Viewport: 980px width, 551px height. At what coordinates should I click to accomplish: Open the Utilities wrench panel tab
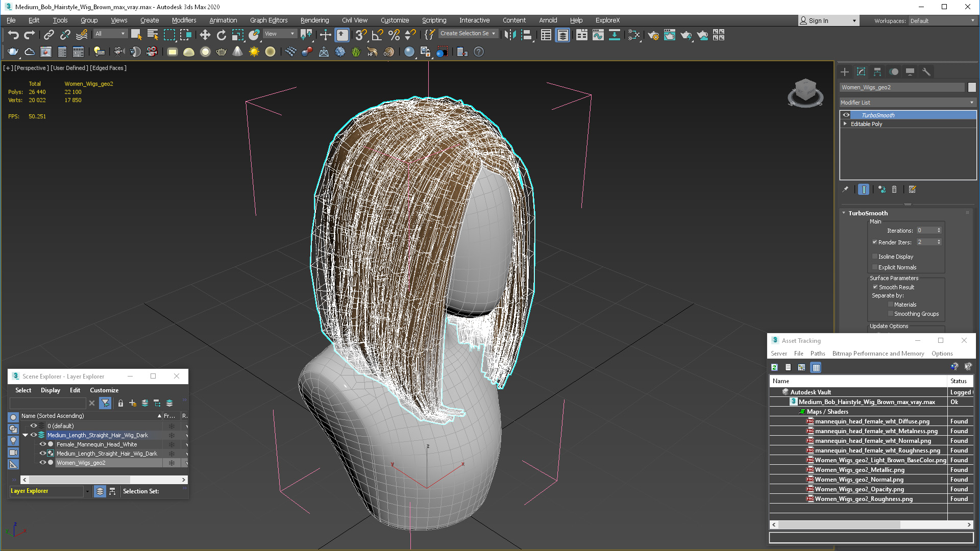(x=926, y=72)
